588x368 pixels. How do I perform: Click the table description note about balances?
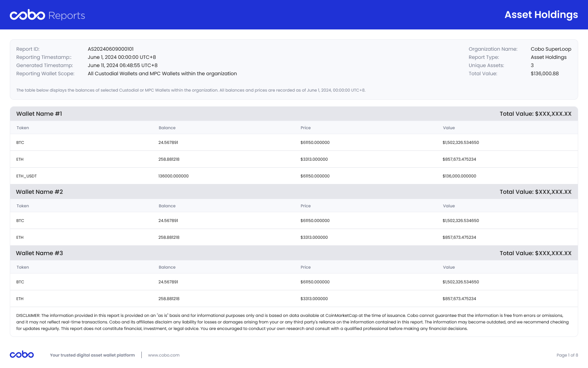tap(191, 90)
